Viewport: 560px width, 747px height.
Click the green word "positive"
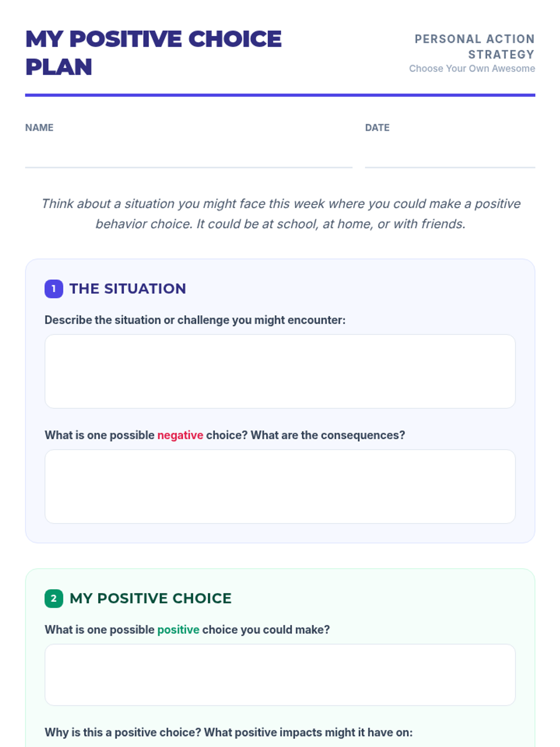(x=178, y=630)
